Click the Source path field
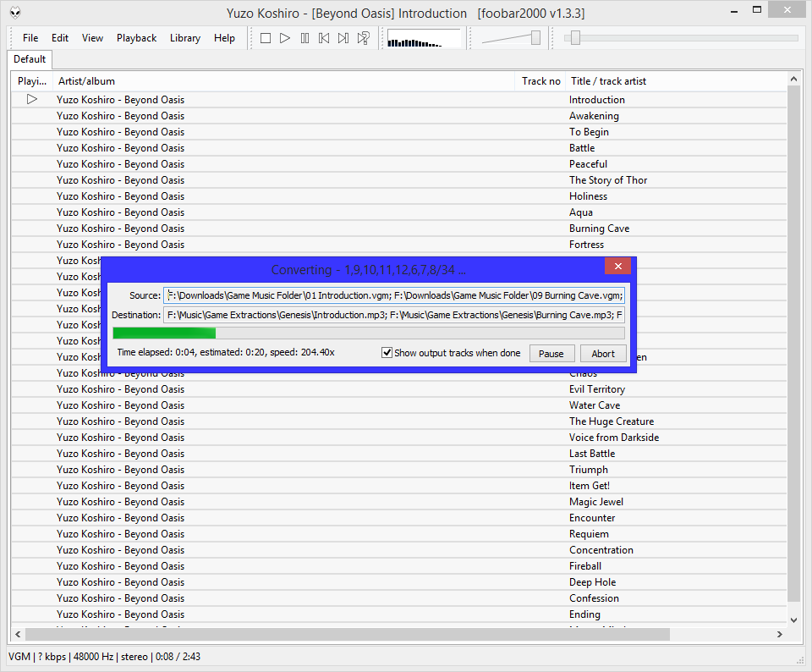This screenshot has width=812, height=672. [393, 295]
